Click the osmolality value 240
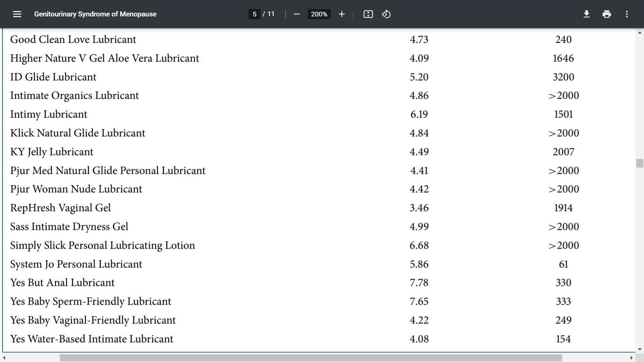The image size is (644, 362). pyautogui.click(x=563, y=40)
